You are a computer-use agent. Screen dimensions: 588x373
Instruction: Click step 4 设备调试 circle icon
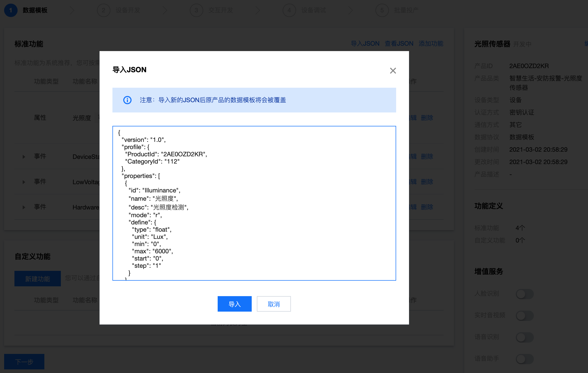coord(289,10)
